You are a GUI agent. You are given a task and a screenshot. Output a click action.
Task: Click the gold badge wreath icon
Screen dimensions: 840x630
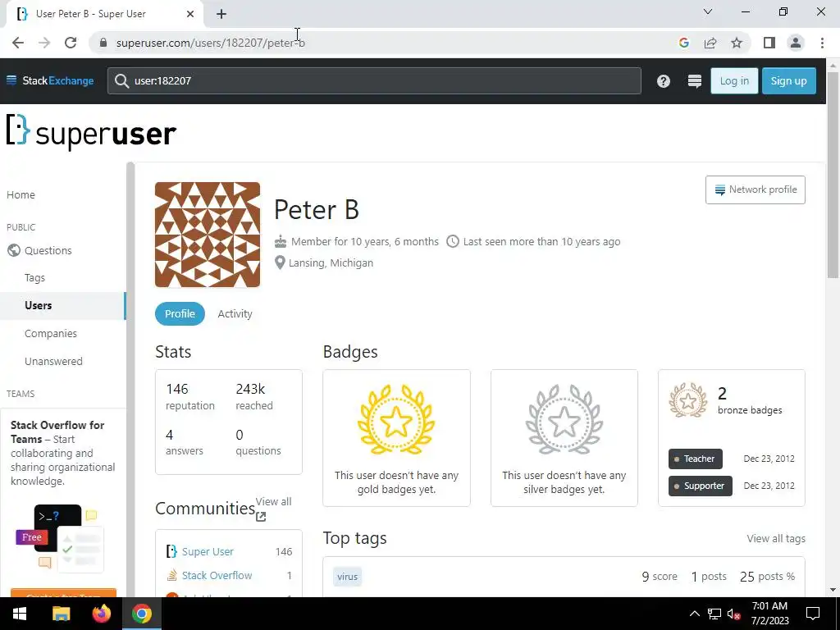(x=396, y=419)
